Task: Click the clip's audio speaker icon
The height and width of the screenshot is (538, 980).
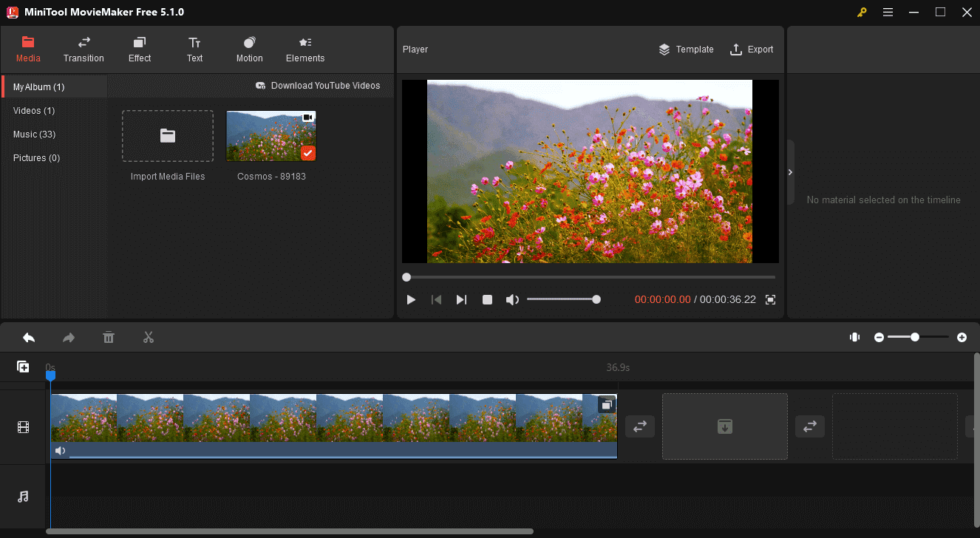Action: click(60, 451)
